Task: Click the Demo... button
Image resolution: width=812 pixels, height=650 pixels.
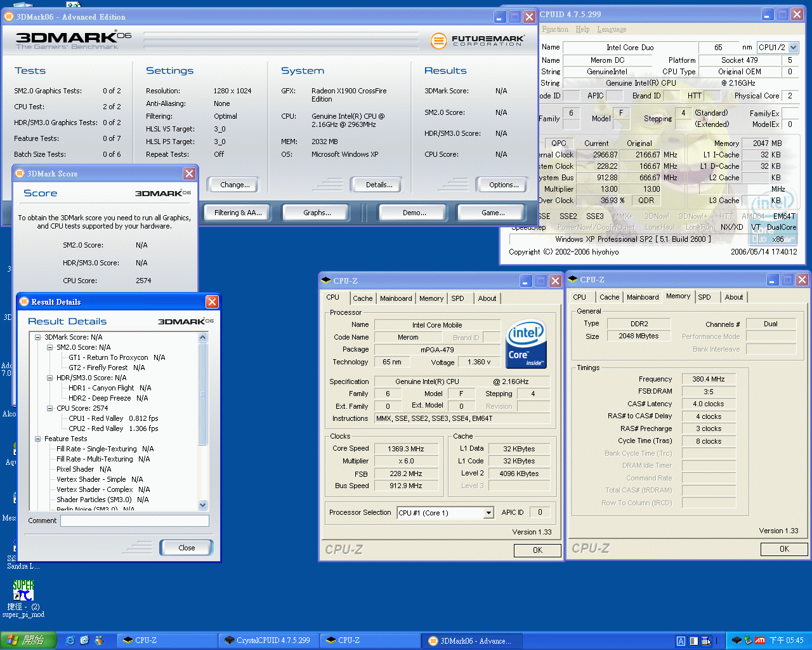Action: (x=414, y=213)
